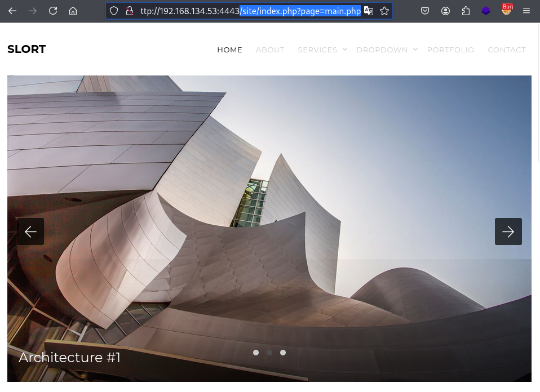Open the Firefox account icon
Viewport: 540px width, 392px height.
(445, 11)
